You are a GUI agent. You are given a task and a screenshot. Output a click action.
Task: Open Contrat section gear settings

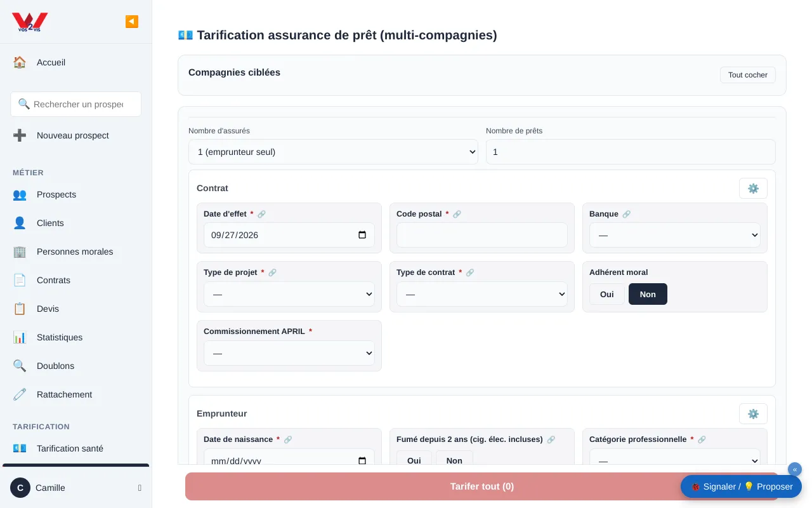click(753, 189)
